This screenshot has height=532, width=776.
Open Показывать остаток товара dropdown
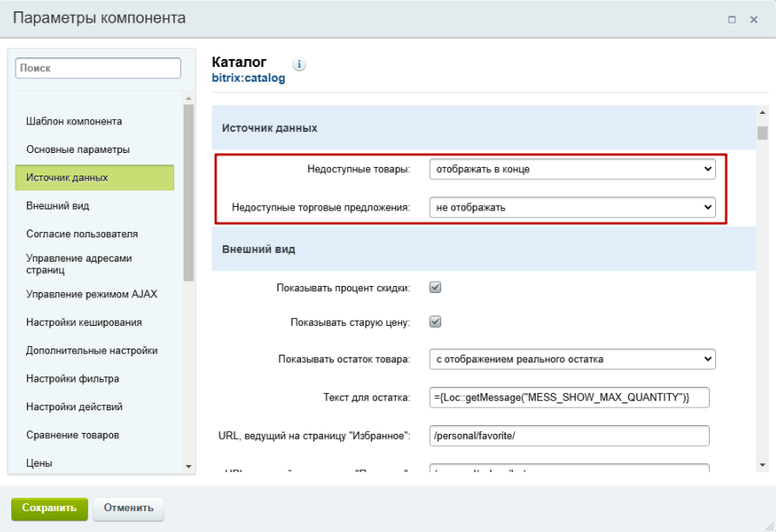point(572,359)
